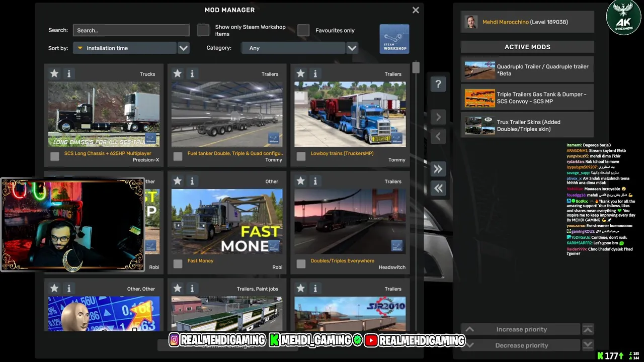Open info for the SJR2010 trailers mod
The height and width of the screenshot is (362, 644).
click(x=315, y=289)
